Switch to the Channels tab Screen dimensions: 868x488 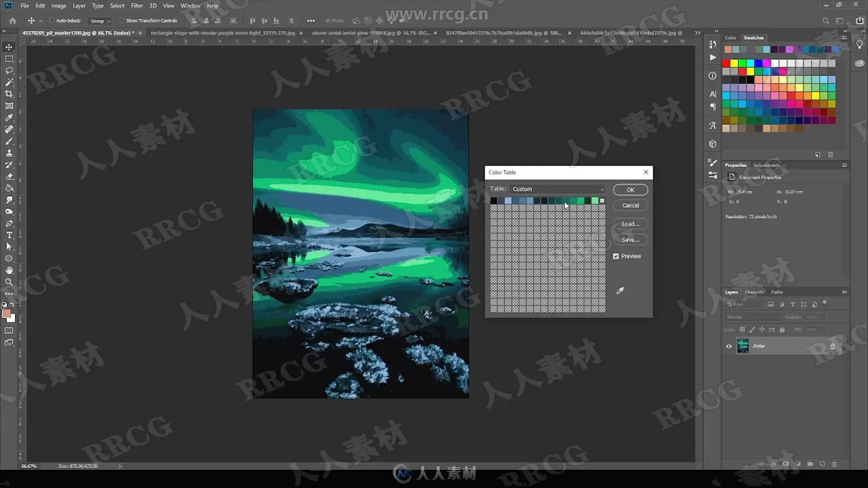[x=754, y=292]
